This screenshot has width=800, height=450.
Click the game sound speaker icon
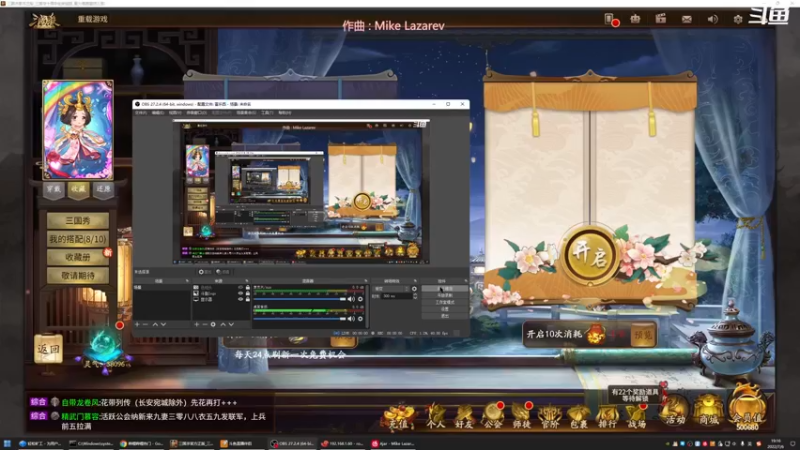[712, 19]
